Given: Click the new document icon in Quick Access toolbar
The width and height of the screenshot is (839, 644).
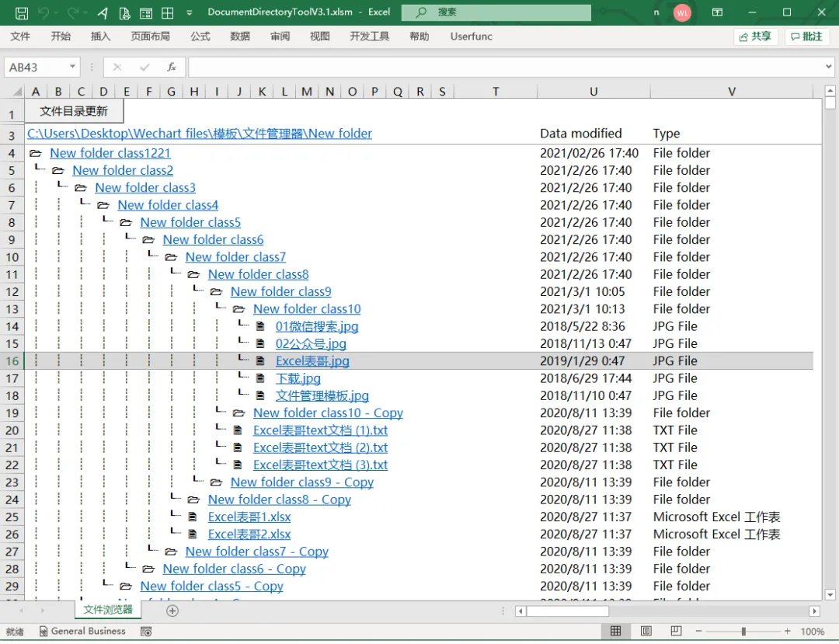Looking at the screenshot, I should click(x=124, y=13).
